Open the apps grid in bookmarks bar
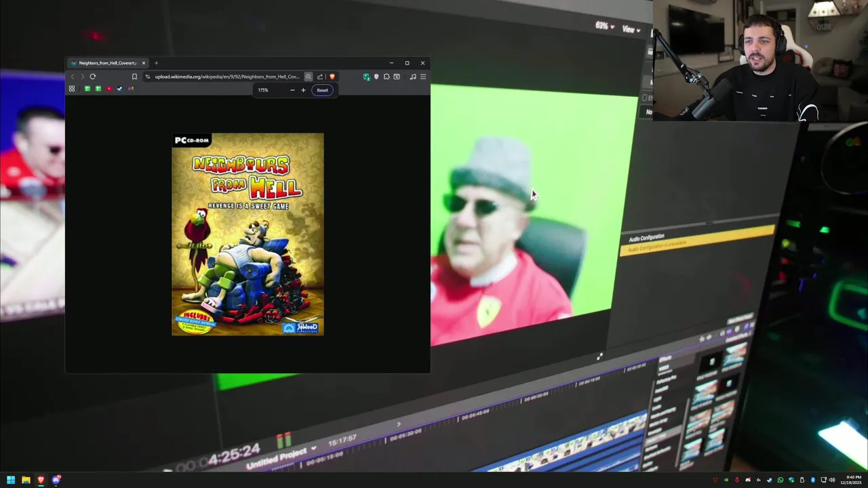 point(72,89)
